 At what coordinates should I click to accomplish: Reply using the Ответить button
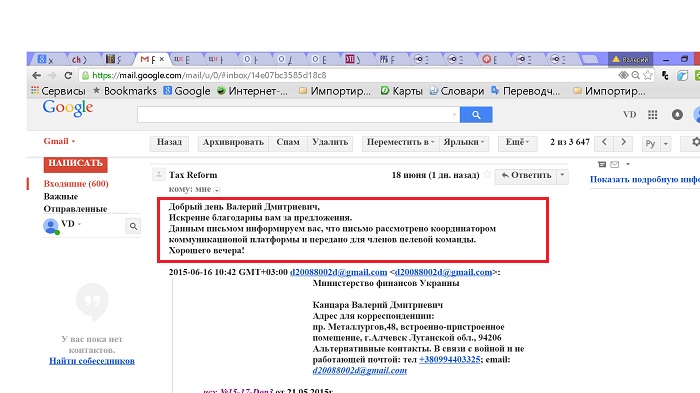pyautogui.click(x=526, y=175)
